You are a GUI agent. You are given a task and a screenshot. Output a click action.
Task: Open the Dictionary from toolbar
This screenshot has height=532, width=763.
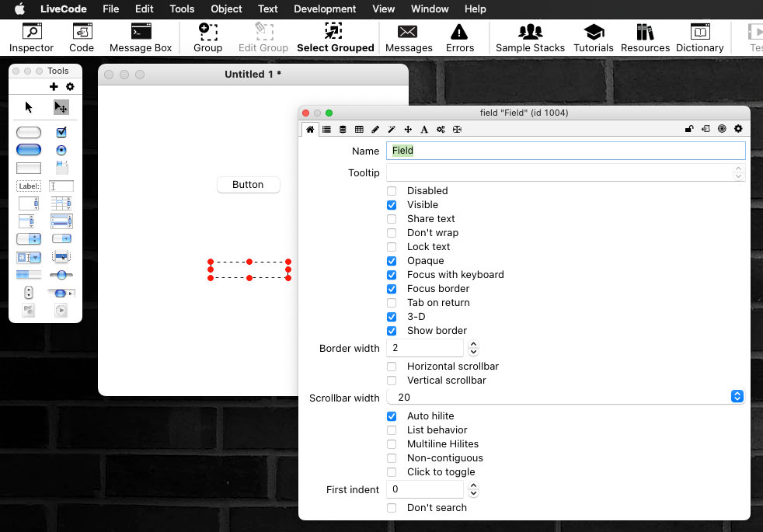point(699,37)
